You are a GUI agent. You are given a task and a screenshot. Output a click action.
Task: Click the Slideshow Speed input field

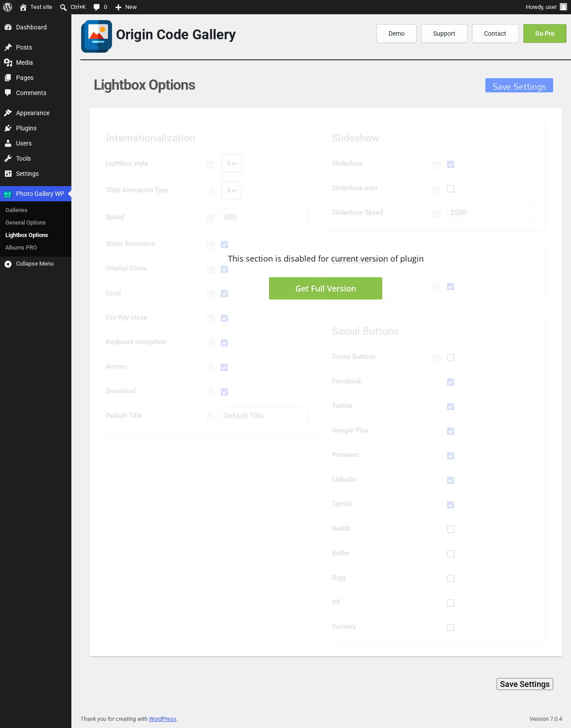coord(491,212)
